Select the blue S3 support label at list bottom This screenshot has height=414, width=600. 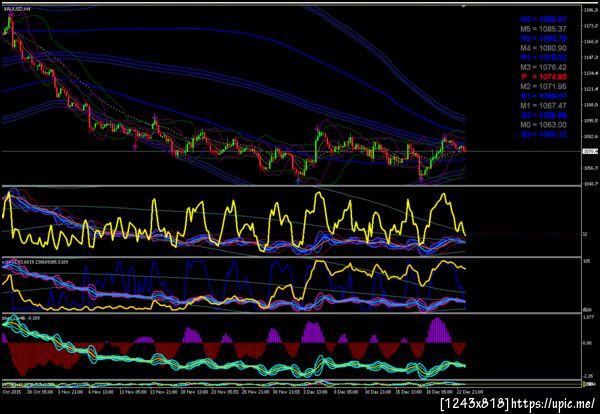coord(543,134)
